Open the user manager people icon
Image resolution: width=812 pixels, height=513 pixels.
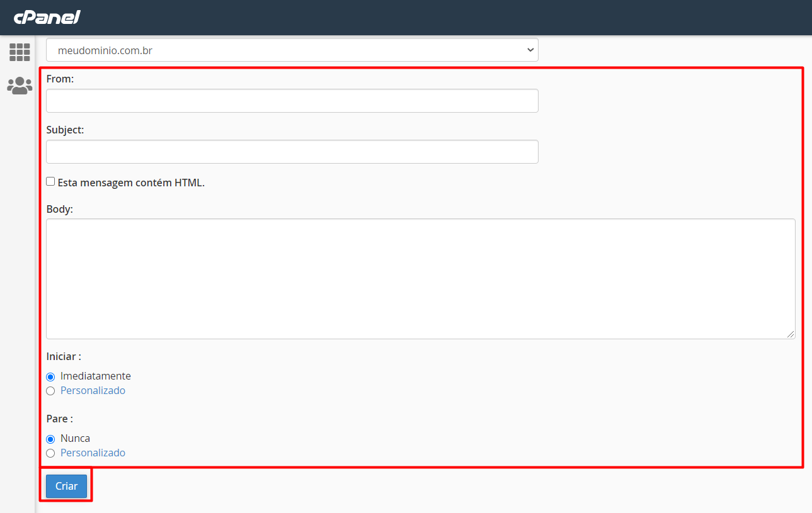click(x=20, y=86)
